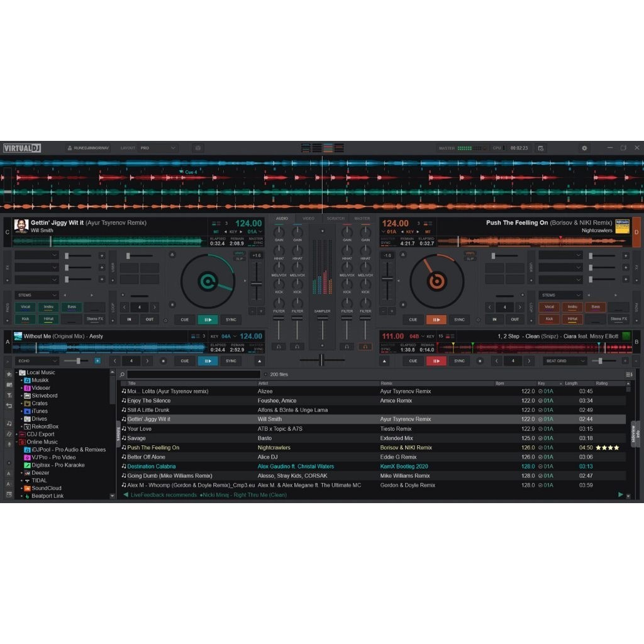Viewport: 644px width, 644px height.
Task: Nudge pitch up with plus button on deck C
Action: pos(261,311)
